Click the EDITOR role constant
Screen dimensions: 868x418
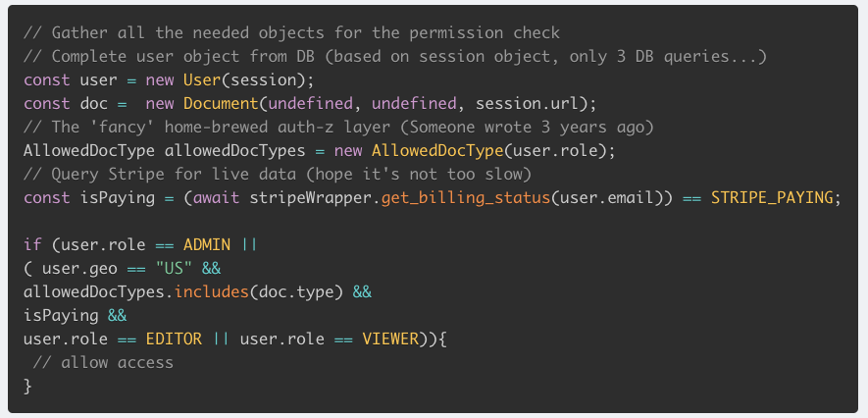[174, 340]
